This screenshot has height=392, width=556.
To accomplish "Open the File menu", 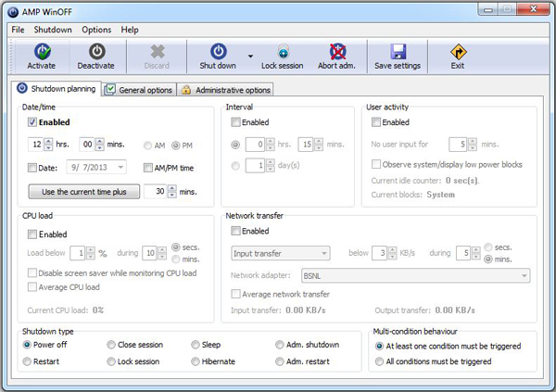I will pos(18,30).
